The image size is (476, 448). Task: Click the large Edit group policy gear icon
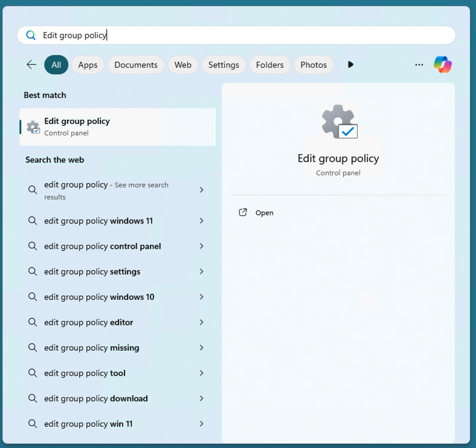point(338,122)
